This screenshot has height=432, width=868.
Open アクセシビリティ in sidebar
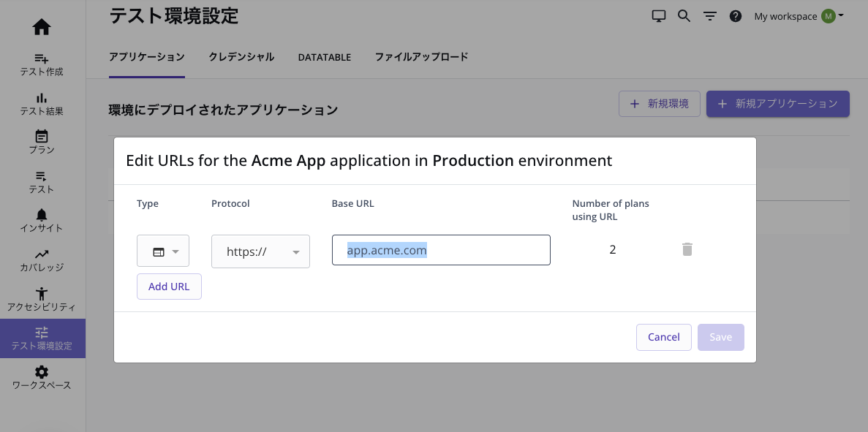tap(42, 299)
